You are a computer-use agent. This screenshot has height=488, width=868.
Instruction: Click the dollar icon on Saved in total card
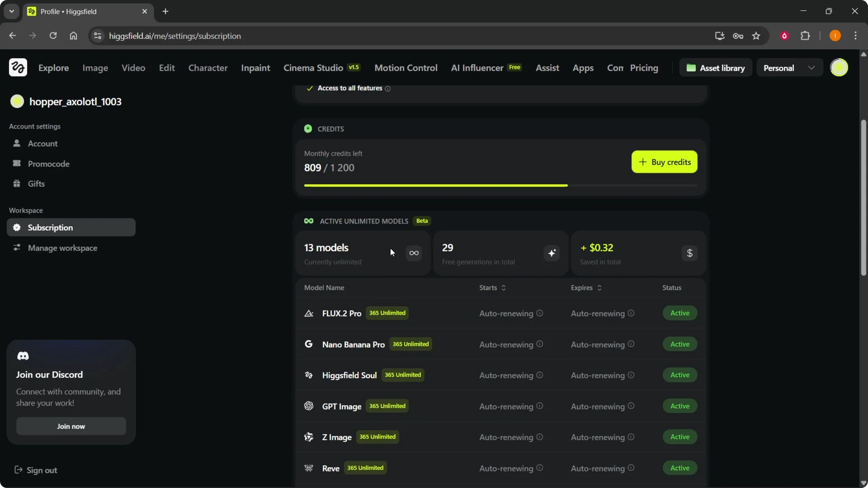(690, 253)
